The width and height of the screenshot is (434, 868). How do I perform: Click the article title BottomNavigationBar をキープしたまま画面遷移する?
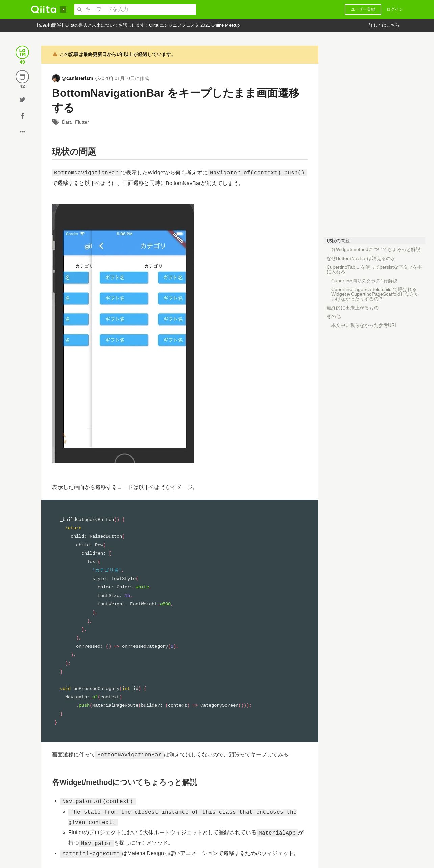point(176,100)
